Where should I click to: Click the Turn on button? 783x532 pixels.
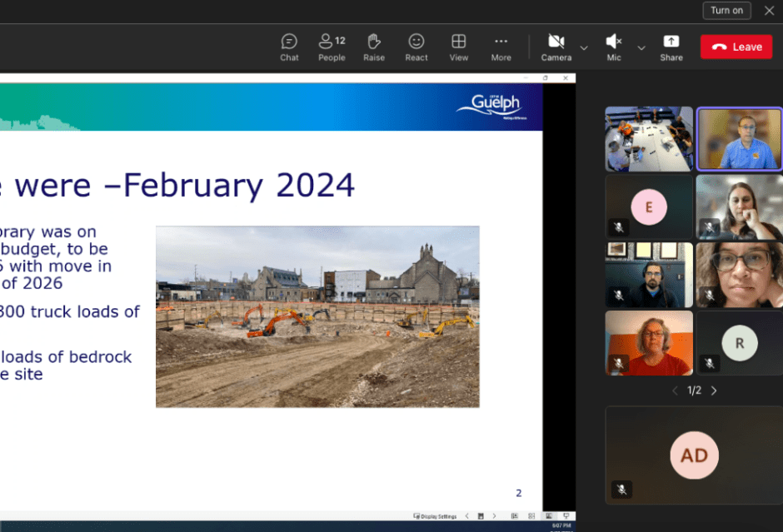coord(726,10)
